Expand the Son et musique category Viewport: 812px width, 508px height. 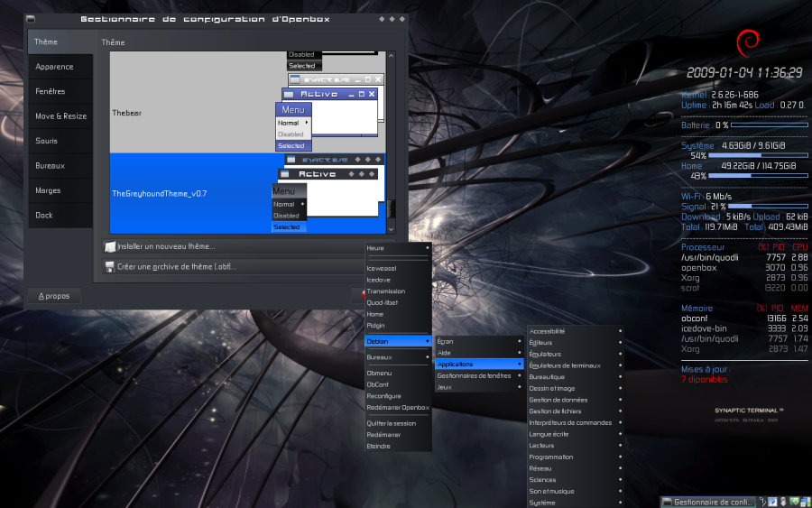pos(576,491)
